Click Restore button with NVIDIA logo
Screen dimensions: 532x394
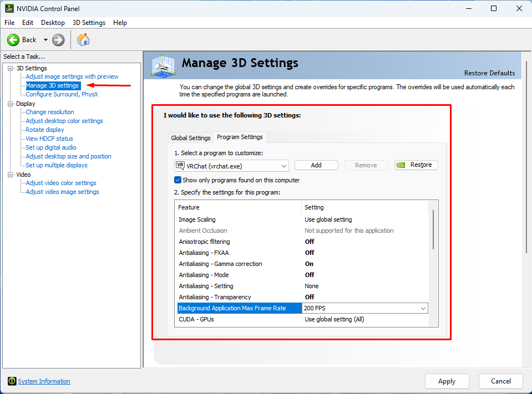pyautogui.click(x=416, y=165)
